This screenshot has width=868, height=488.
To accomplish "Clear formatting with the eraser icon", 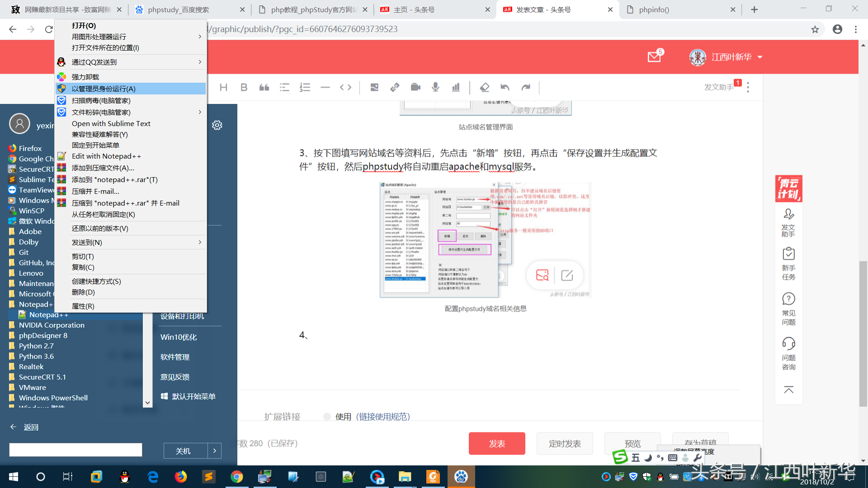I will click(485, 87).
